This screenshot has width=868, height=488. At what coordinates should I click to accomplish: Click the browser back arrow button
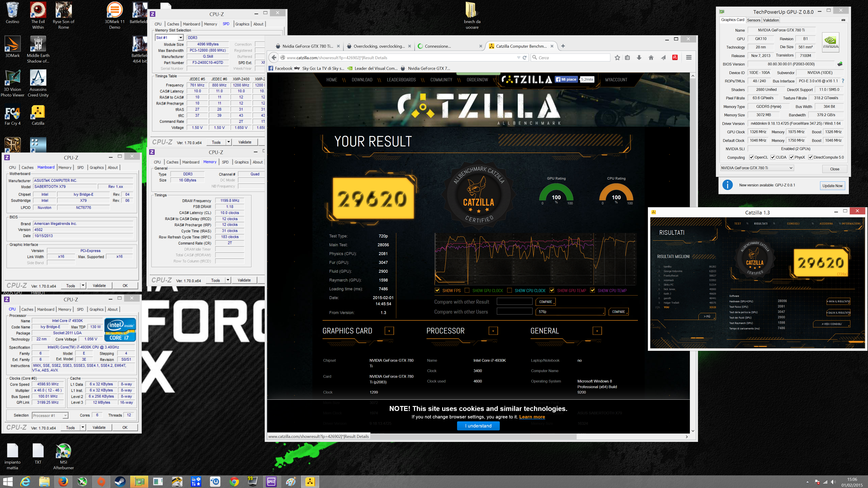point(274,58)
